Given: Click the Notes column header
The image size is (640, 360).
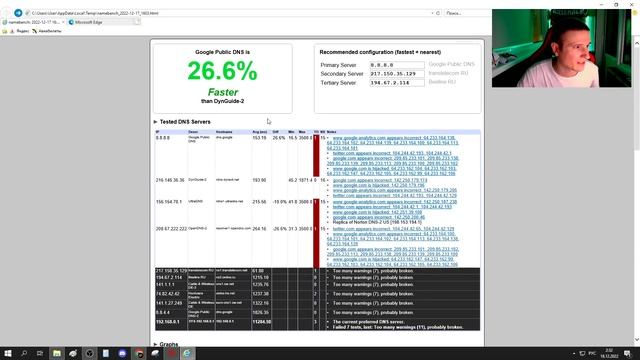Looking at the screenshot, I should click(x=331, y=132).
